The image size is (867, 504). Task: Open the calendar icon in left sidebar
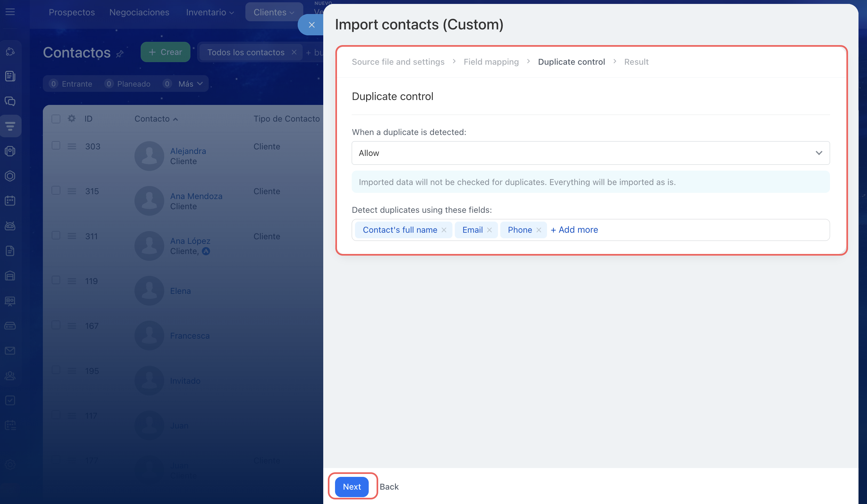(x=10, y=201)
